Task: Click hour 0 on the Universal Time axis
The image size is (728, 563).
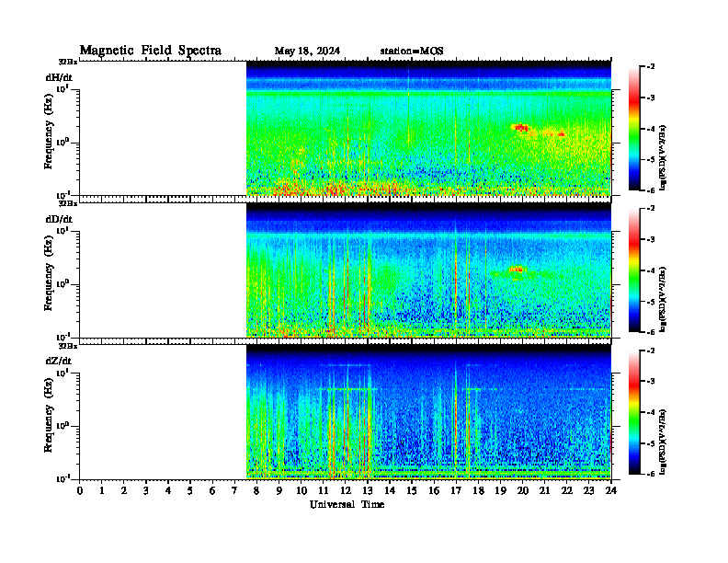Action: tap(80, 491)
